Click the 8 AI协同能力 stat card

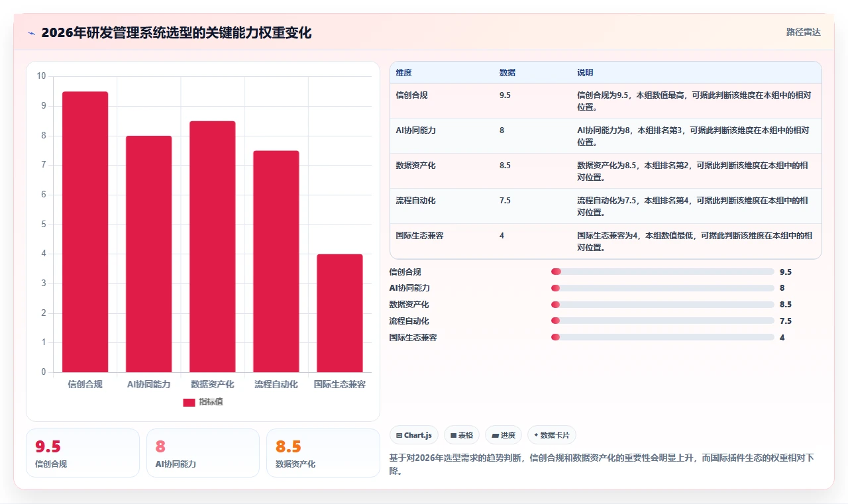coord(203,453)
